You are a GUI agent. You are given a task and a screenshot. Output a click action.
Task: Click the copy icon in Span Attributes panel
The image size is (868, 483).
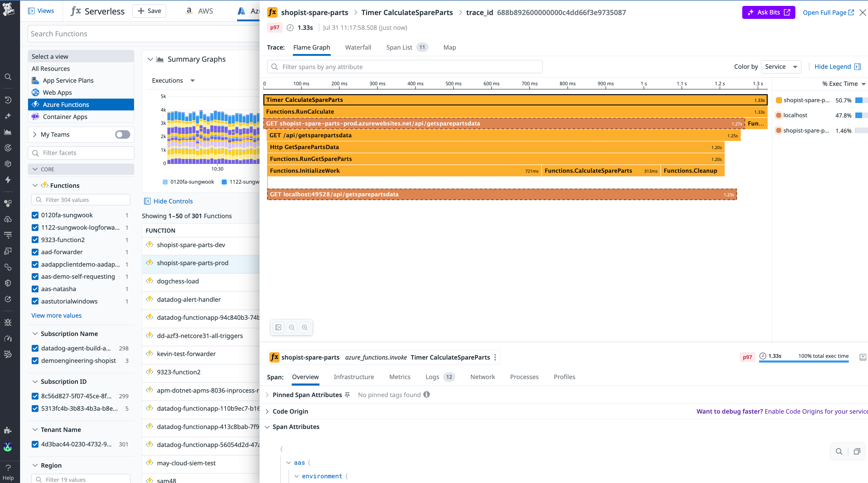pos(857,451)
